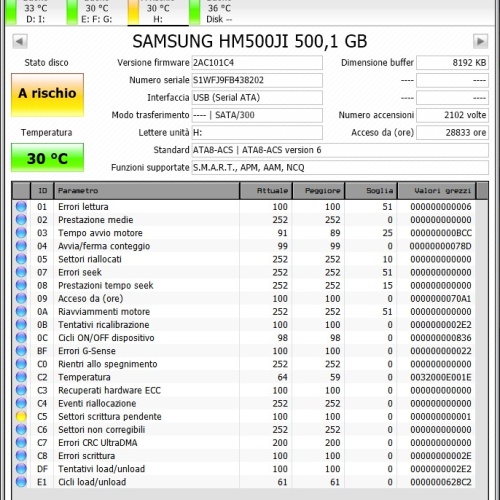
Task: Select the Settori non corregibili row
Action: 244,430
